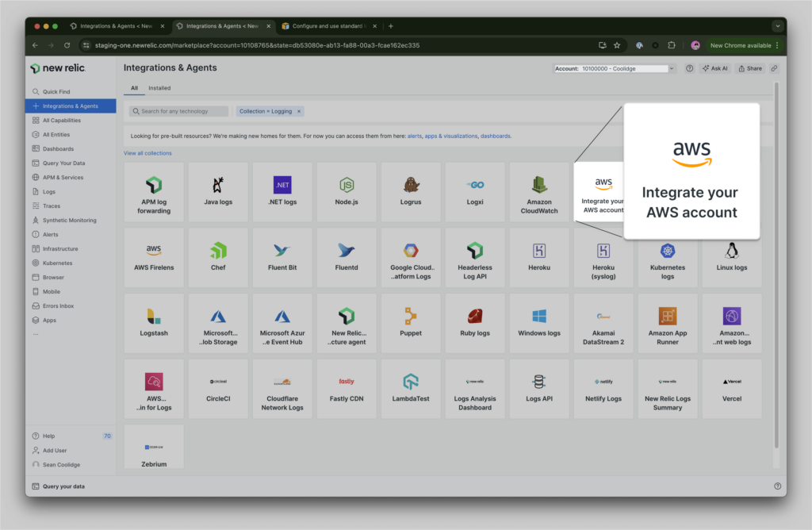The width and height of the screenshot is (812, 530).
Task: Open the Configure and use standard browser tab
Action: pos(329,26)
